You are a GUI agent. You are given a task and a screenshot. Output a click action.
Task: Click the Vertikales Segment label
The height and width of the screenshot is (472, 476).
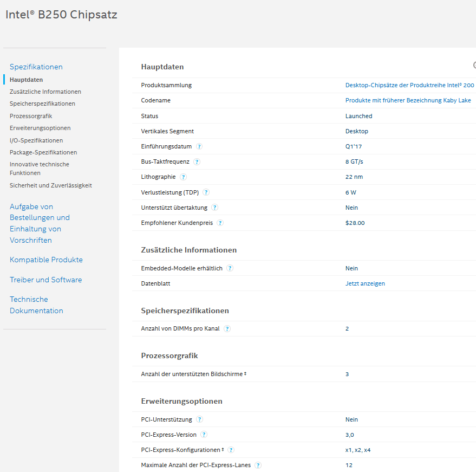tap(167, 131)
